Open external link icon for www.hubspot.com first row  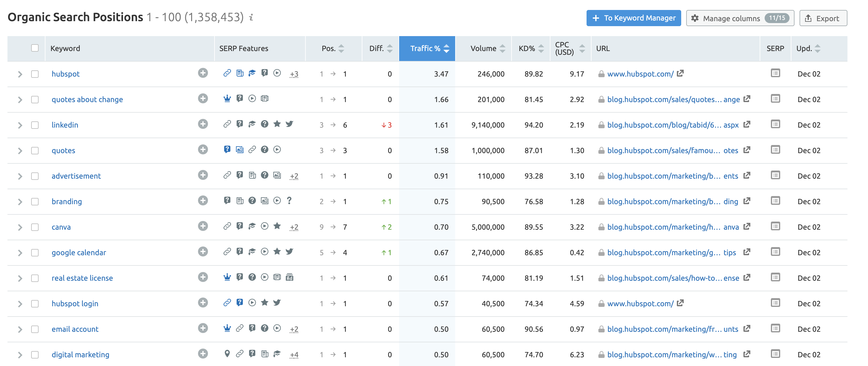click(680, 73)
